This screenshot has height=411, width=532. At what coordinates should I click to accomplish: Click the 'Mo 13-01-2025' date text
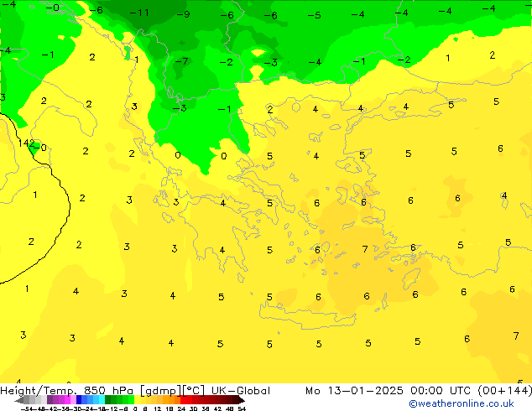click(x=354, y=391)
